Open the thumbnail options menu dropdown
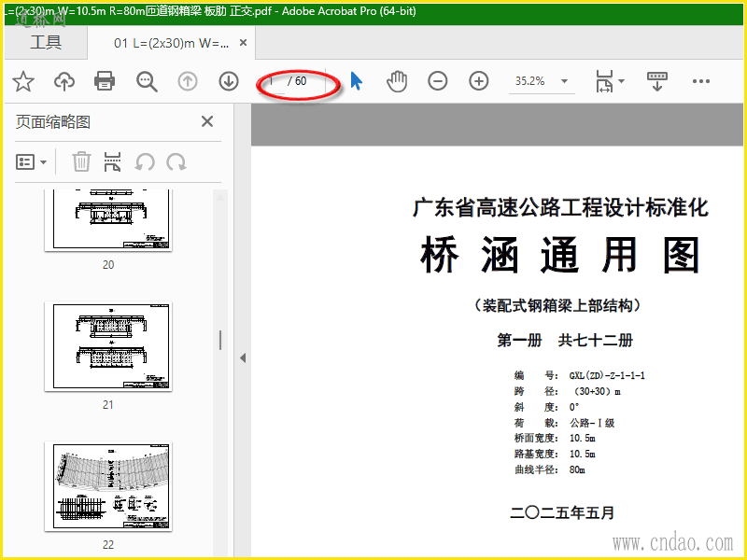The height and width of the screenshot is (560, 747). [x=32, y=162]
